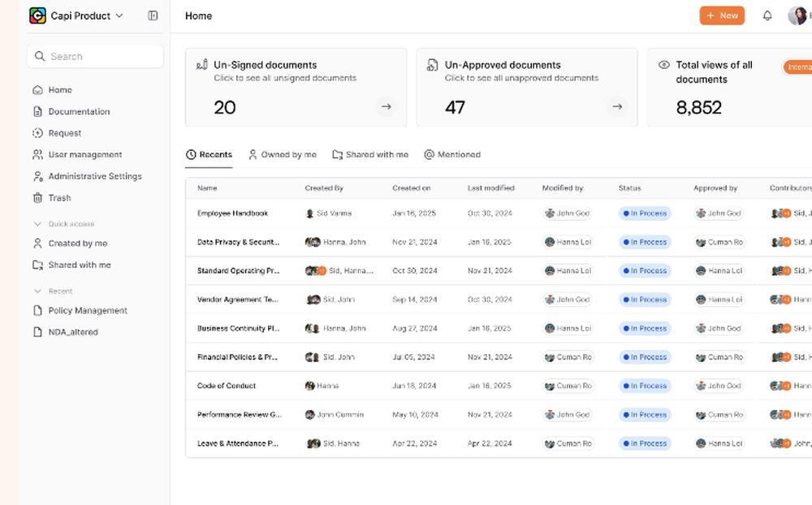Viewport: 812px width, 505px height.
Task: Click the Internal badge on Total views card
Action: click(799, 67)
